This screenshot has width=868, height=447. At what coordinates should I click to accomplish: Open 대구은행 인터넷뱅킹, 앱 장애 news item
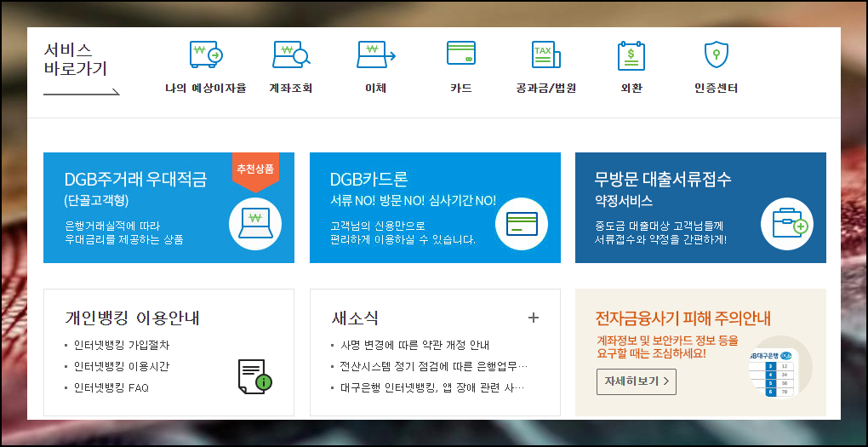[x=432, y=388]
